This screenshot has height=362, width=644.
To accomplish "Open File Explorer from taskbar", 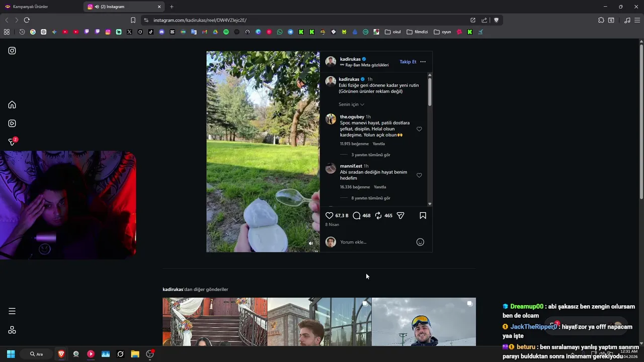I will coord(135,354).
